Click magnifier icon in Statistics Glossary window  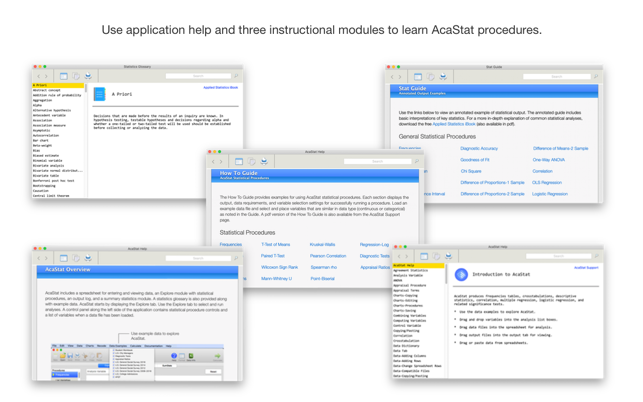pyautogui.click(x=236, y=76)
